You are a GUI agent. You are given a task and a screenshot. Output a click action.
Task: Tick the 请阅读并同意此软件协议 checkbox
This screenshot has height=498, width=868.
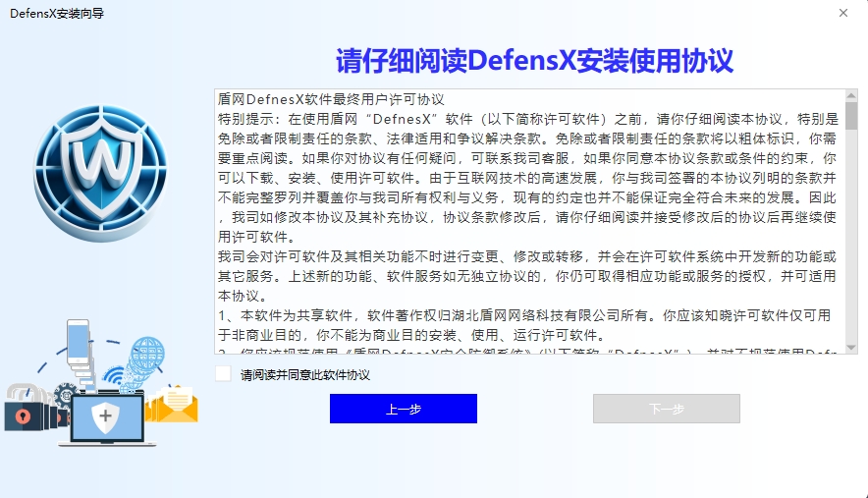(x=223, y=374)
